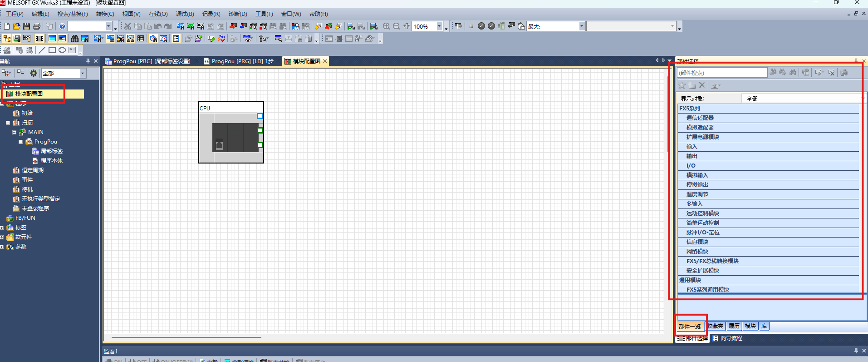Click the gear settings icon in navigation pane

click(x=34, y=73)
